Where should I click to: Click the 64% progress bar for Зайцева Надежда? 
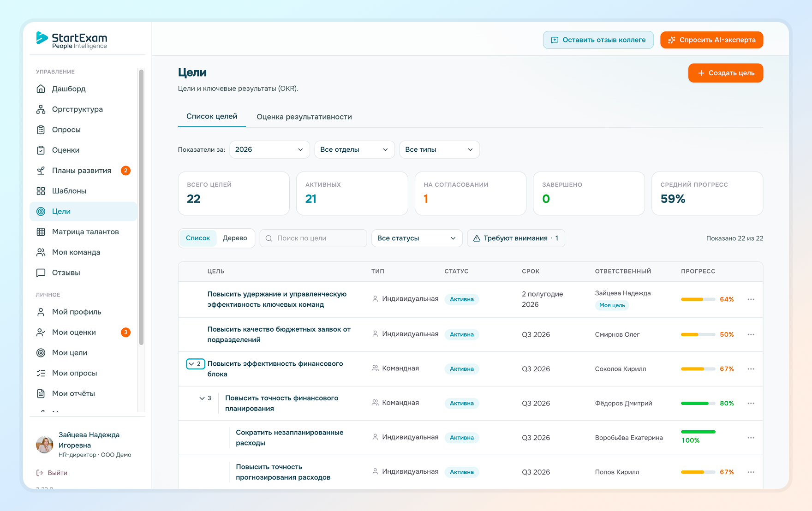pos(698,299)
